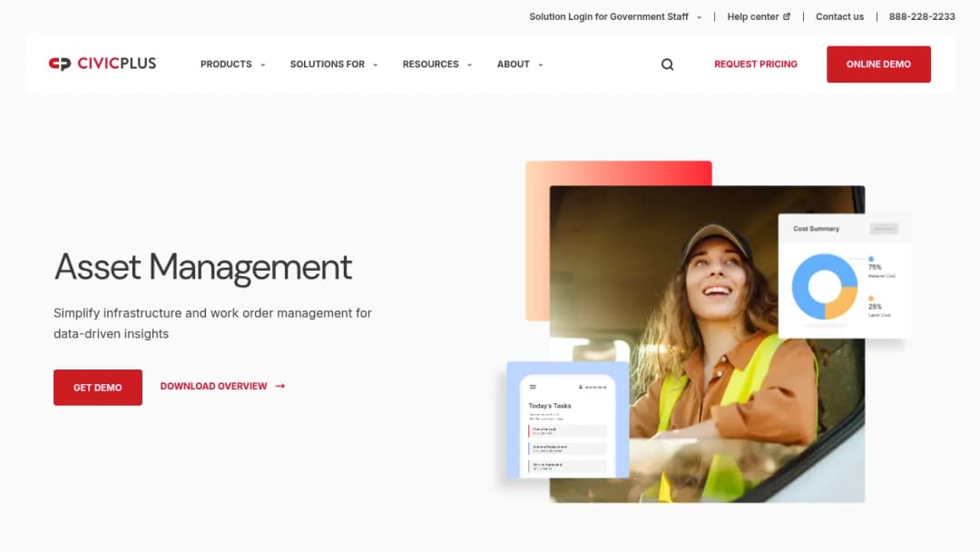Image resolution: width=980 pixels, height=552 pixels.
Task: Click the Today's Tasks mobile mockup
Action: tap(567, 419)
